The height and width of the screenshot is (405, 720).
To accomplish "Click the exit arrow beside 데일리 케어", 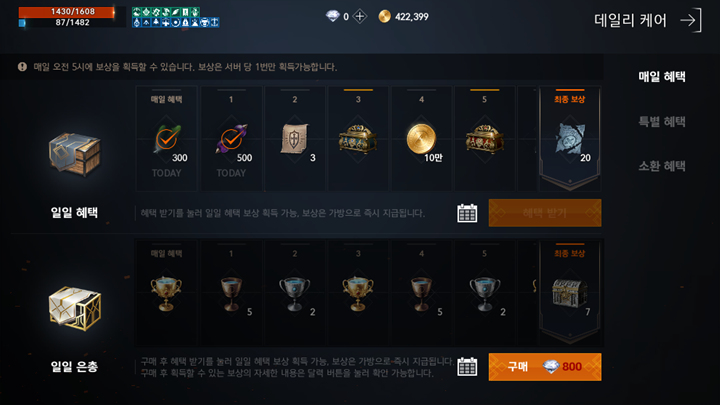I will 691,20.
